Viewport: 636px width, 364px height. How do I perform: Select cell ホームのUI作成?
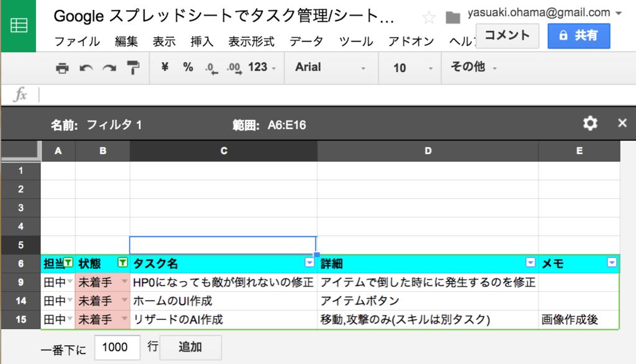coord(224,301)
